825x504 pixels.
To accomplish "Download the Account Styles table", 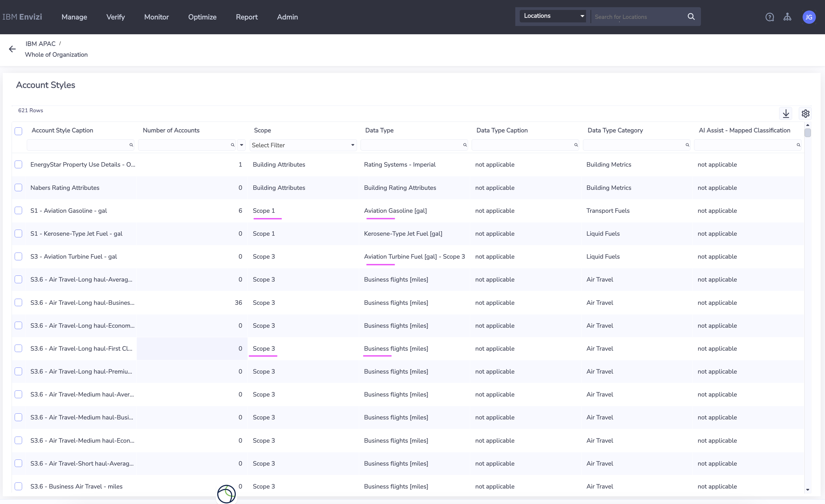I will [786, 114].
